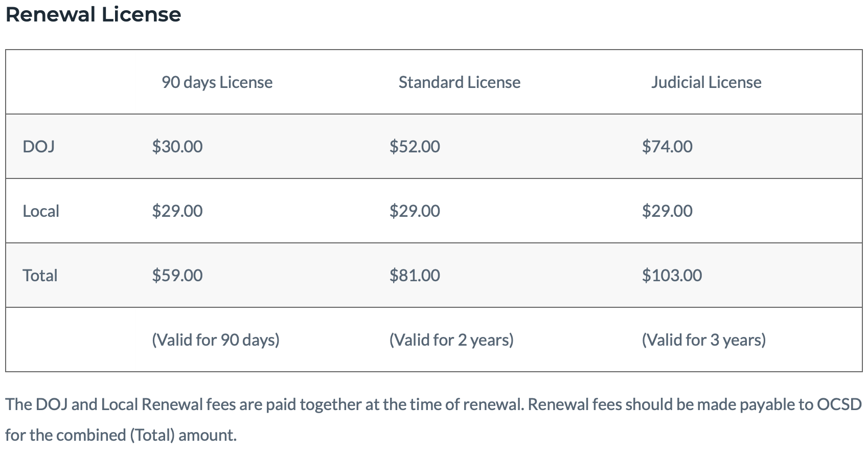
Task: Click the Valid for 3 years text
Action: 704,340
